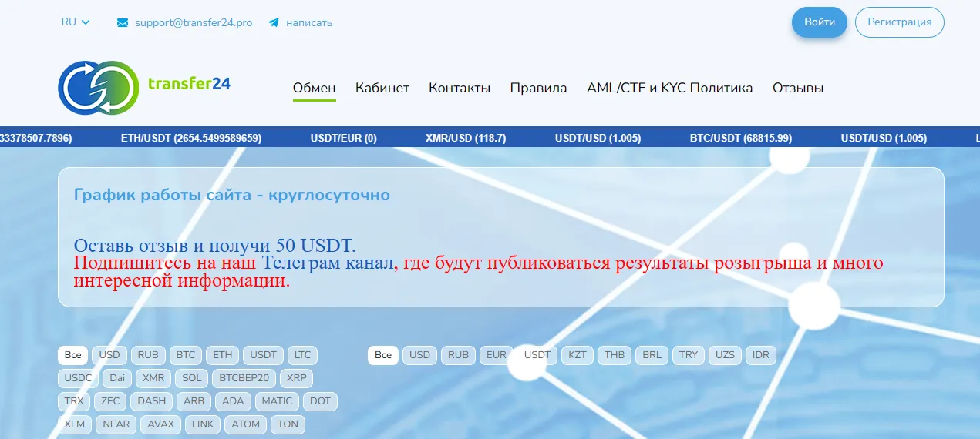
Task: Click the Telegram paper-plane icon
Action: 274,23
